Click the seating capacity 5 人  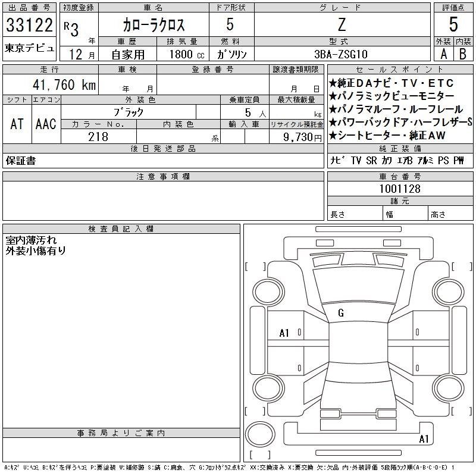tap(256, 113)
